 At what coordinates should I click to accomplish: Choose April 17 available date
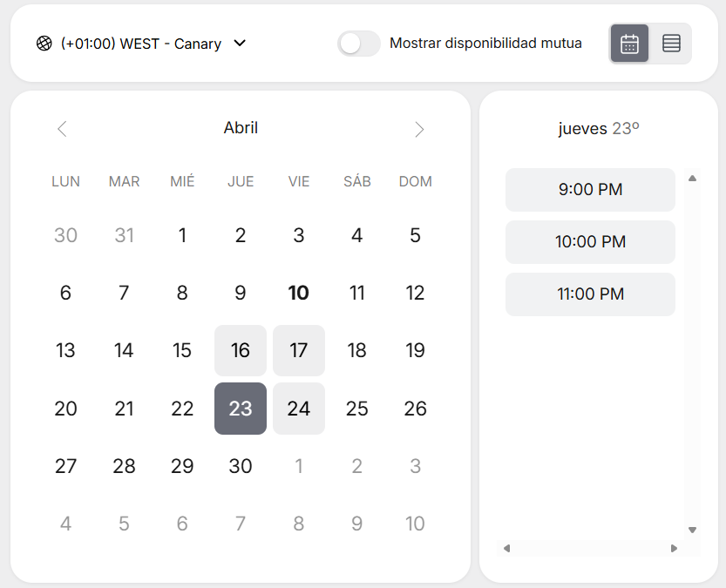(299, 350)
